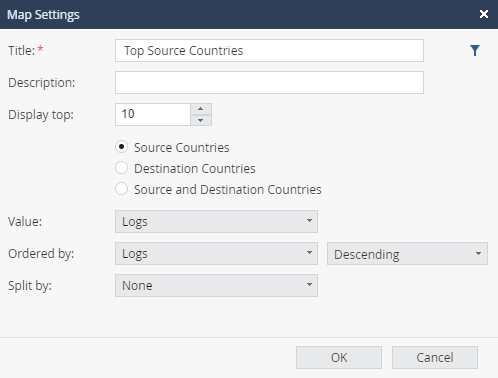The height and width of the screenshot is (378, 498).
Task: Expand the Split by None dropdown
Action: 216,285
